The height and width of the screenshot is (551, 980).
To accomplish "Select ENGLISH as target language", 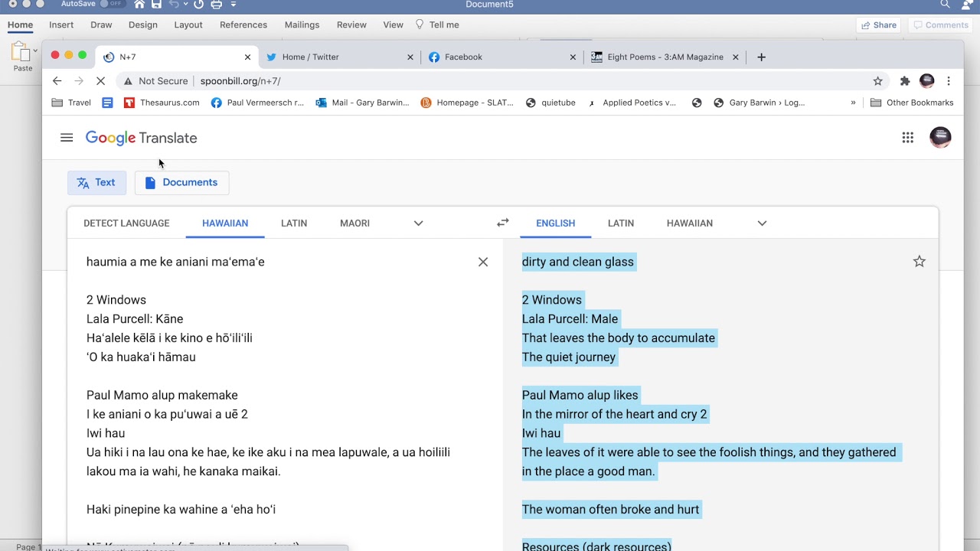I will [555, 223].
